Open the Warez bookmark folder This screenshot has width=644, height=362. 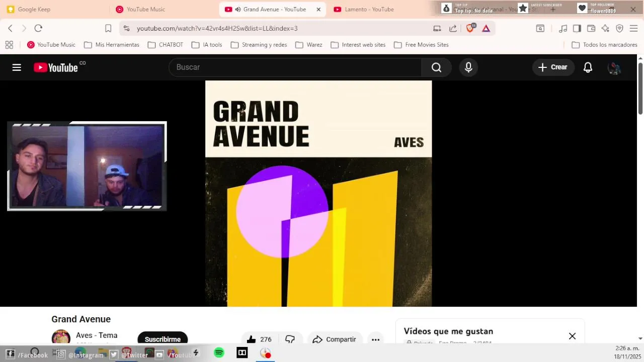coord(309,45)
